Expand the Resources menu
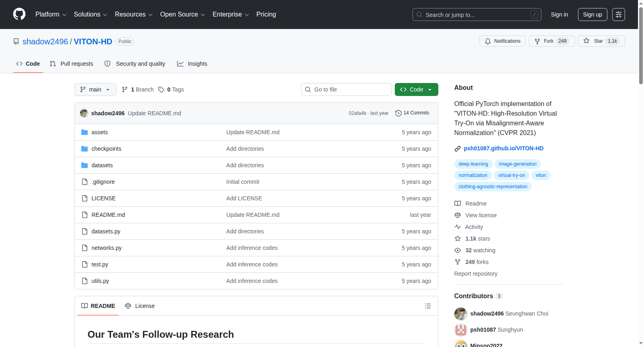Viewport: 644px width, 347px height. (x=134, y=15)
